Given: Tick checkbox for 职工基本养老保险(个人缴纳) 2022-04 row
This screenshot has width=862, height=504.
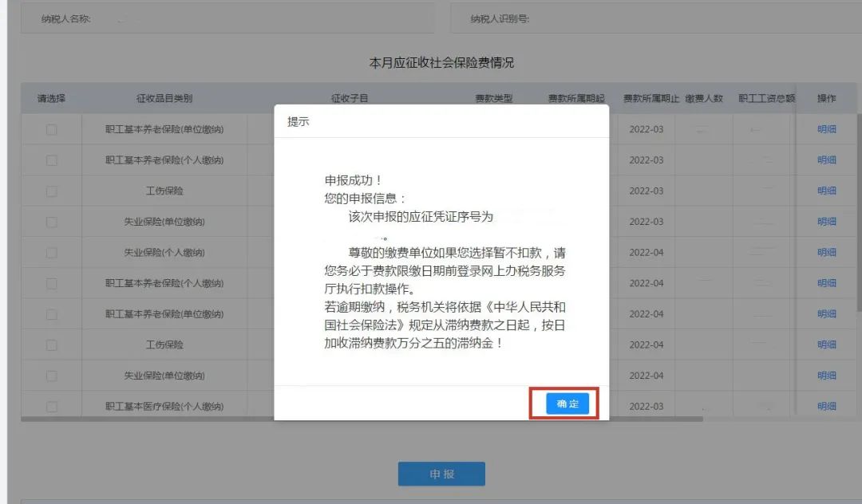Looking at the screenshot, I should click(x=52, y=283).
